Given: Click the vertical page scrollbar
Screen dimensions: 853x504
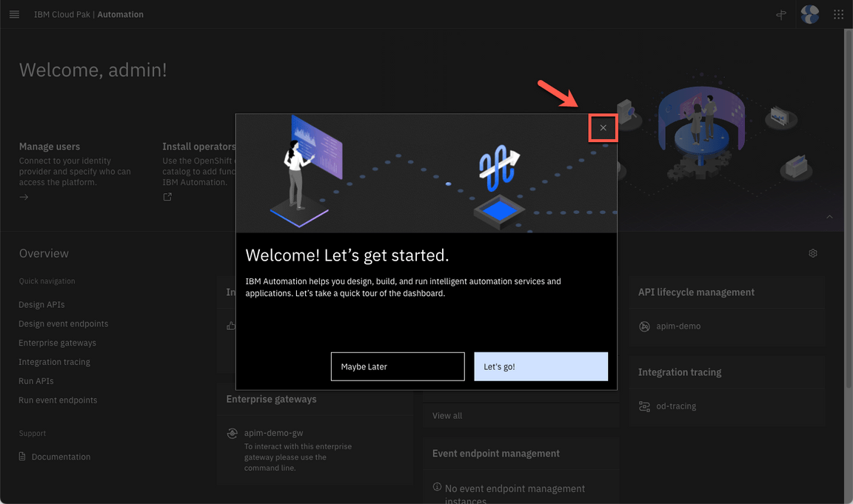Looking at the screenshot, I should [848, 222].
